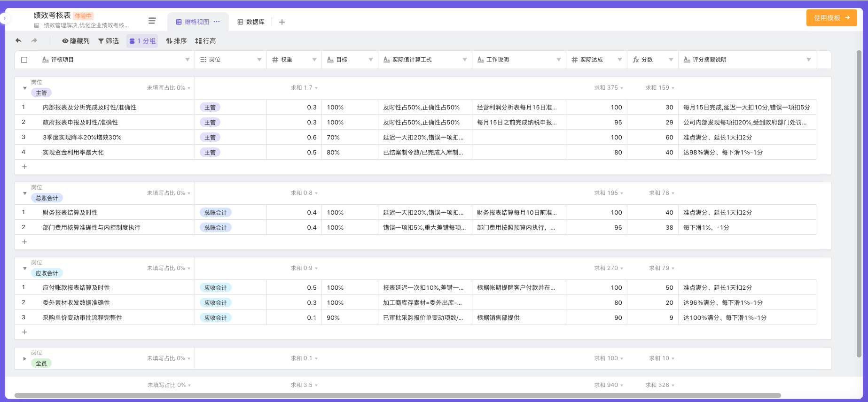
Task: Click the 实际达成 number type icon
Action: tap(574, 60)
